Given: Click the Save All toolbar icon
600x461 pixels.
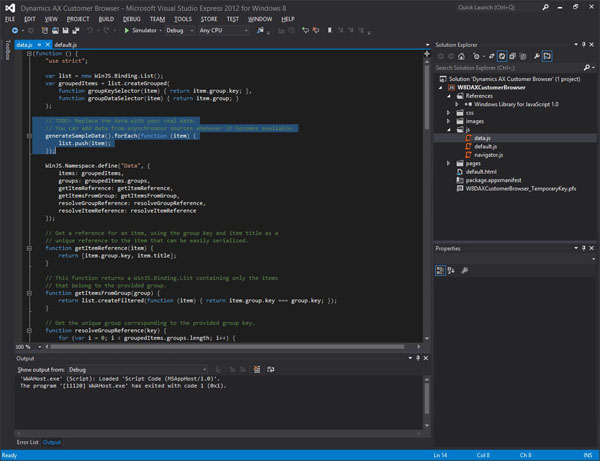Looking at the screenshot, I should tap(76, 30).
